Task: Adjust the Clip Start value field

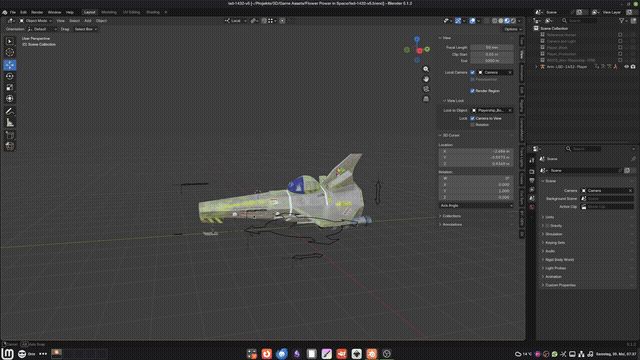Action: point(491,54)
